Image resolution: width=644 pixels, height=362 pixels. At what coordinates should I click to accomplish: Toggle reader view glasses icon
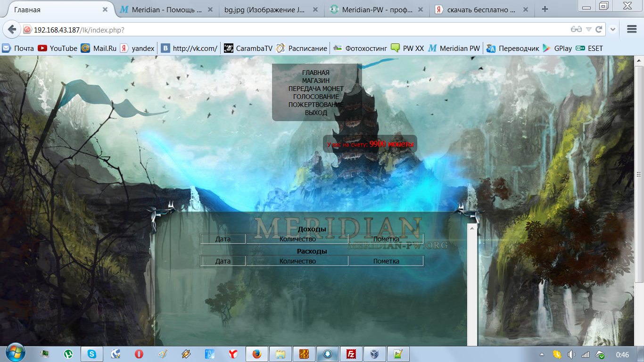click(x=576, y=29)
